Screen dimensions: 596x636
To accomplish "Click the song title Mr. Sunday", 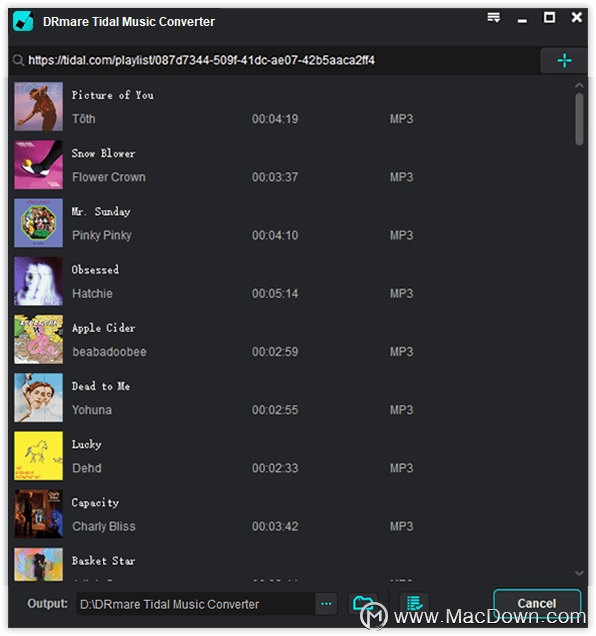I will coord(101,212).
